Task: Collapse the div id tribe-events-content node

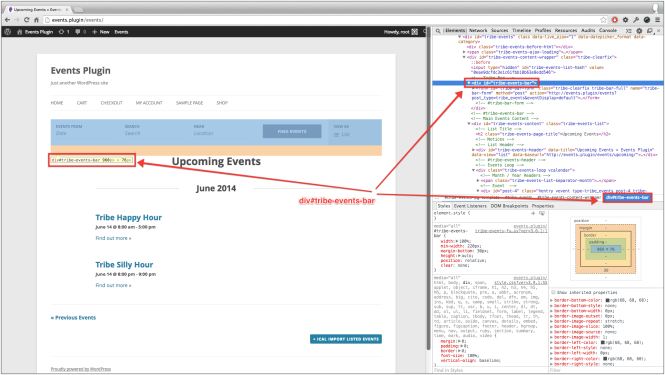Action: click(469, 124)
